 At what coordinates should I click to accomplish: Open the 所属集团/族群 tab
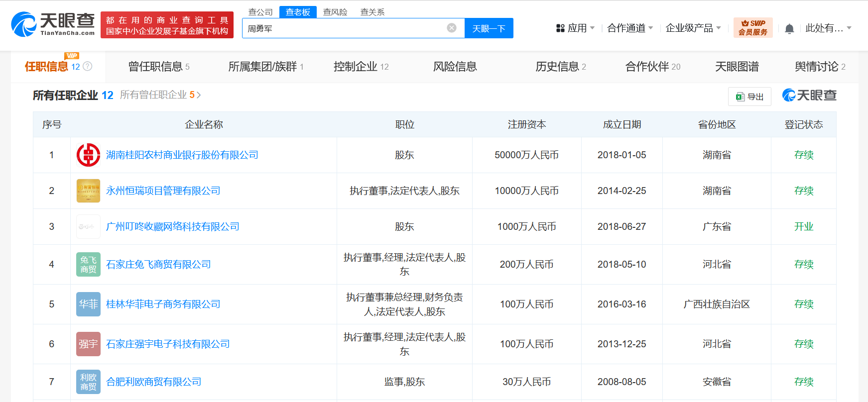coord(266,67)
